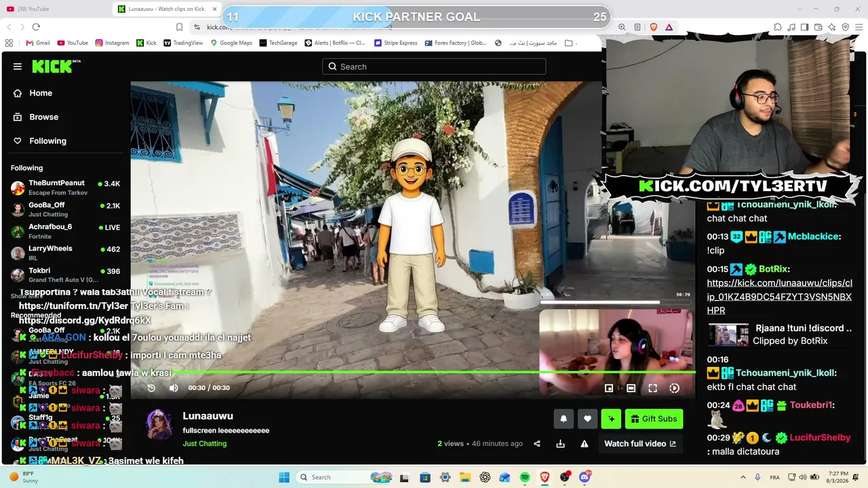Open Spotify from the taskbar

point(525,477)
